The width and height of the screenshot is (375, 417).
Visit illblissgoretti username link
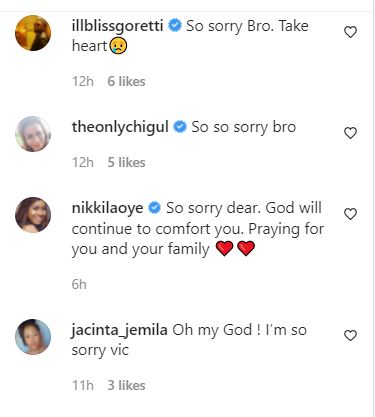coord(117,26)
